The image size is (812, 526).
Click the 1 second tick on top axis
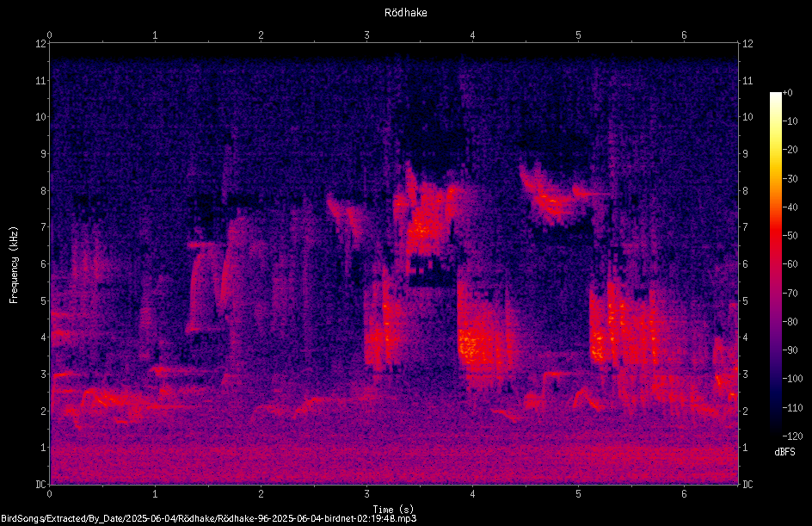click(x=155, y=35)
